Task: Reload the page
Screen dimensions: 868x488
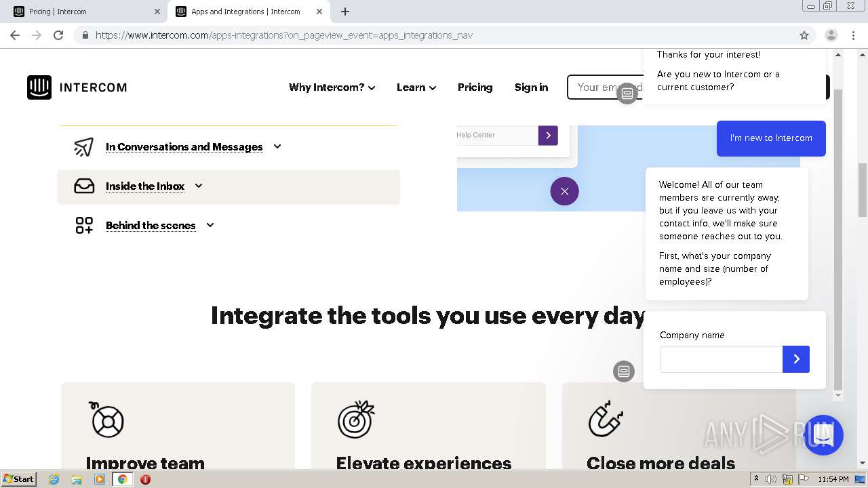Action: [x=58, y=35]
